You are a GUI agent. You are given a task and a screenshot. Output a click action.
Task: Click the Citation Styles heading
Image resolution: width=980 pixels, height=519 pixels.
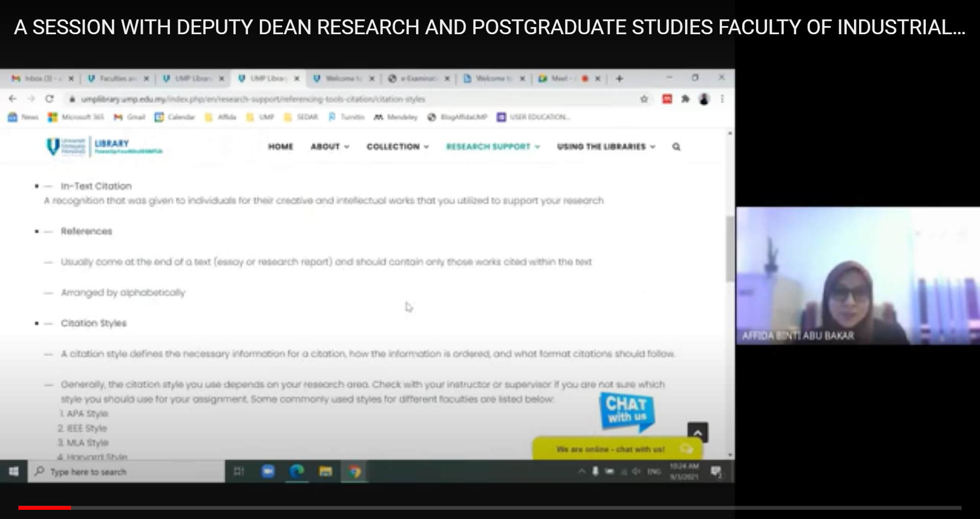tap(93, 323)
